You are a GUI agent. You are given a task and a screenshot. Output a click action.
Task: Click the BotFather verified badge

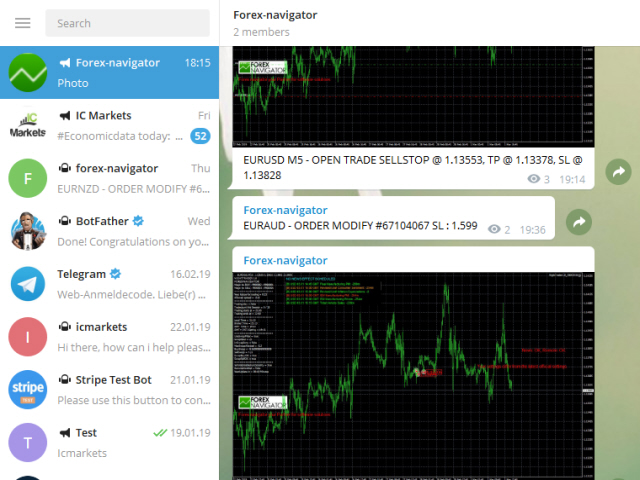[x=138, y=221]
